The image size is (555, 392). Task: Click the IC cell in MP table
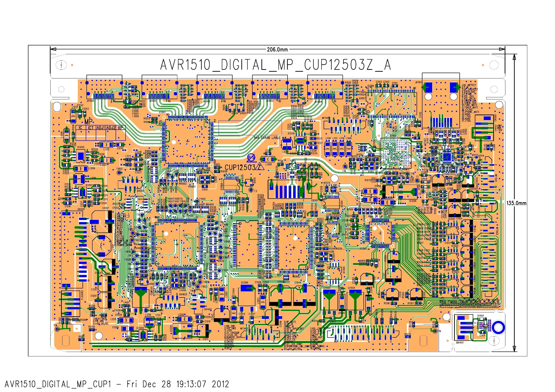point(80,128)
